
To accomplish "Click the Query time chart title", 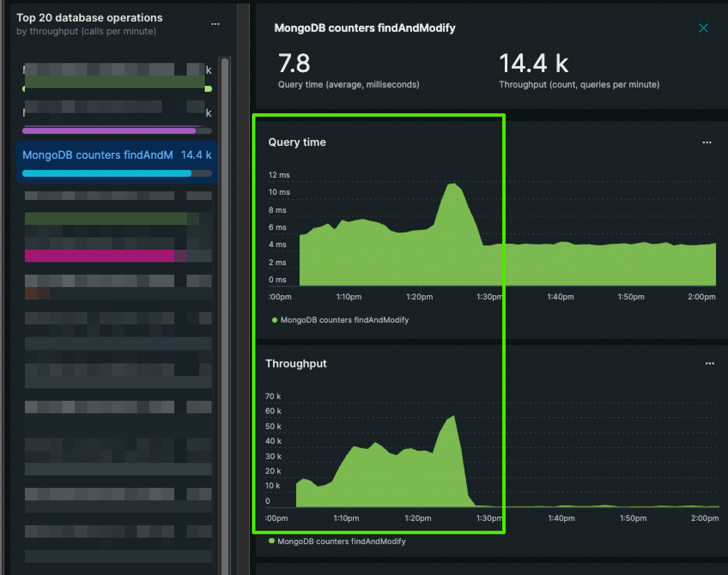I will click(x=297, y=142).
